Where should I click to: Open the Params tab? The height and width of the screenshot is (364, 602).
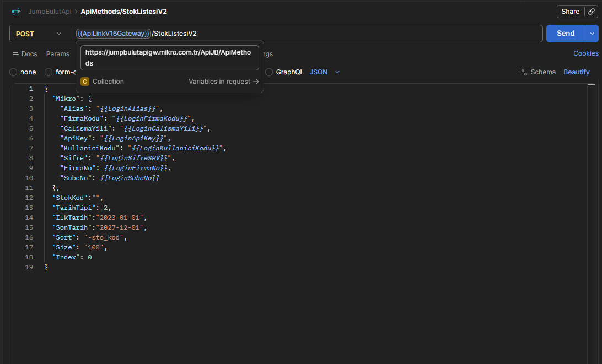[x=57, y=54]
